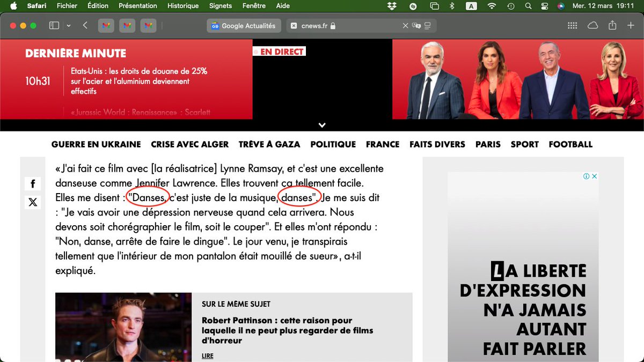644x362 pixels.
Task: Expand the banner with the down chevron
Action: pos(322,124)
